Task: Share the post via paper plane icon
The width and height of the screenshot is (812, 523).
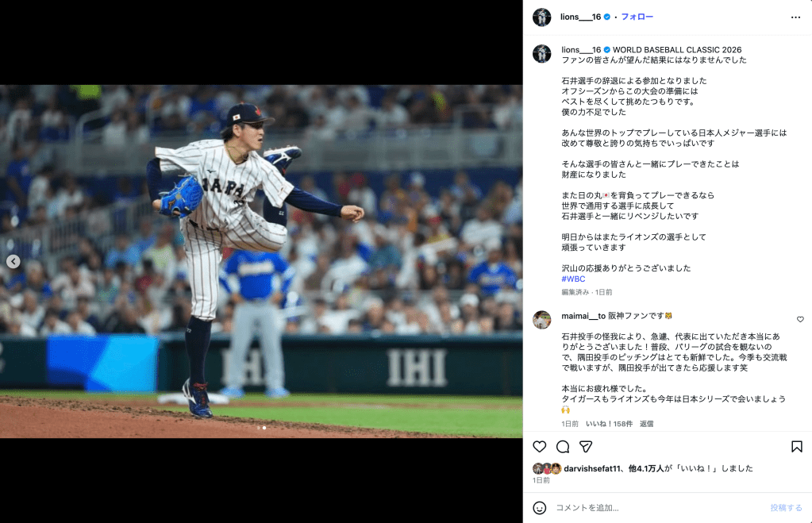Action: 586,446
